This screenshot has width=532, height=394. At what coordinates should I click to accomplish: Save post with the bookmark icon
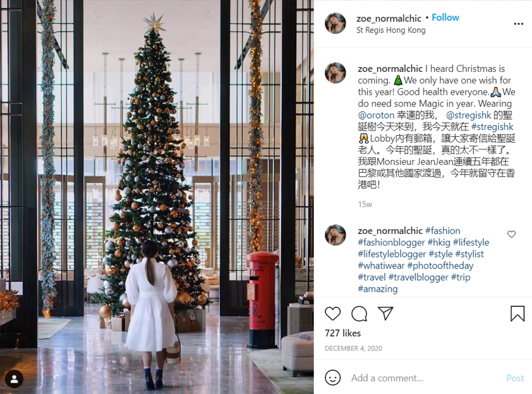point(517,313)
